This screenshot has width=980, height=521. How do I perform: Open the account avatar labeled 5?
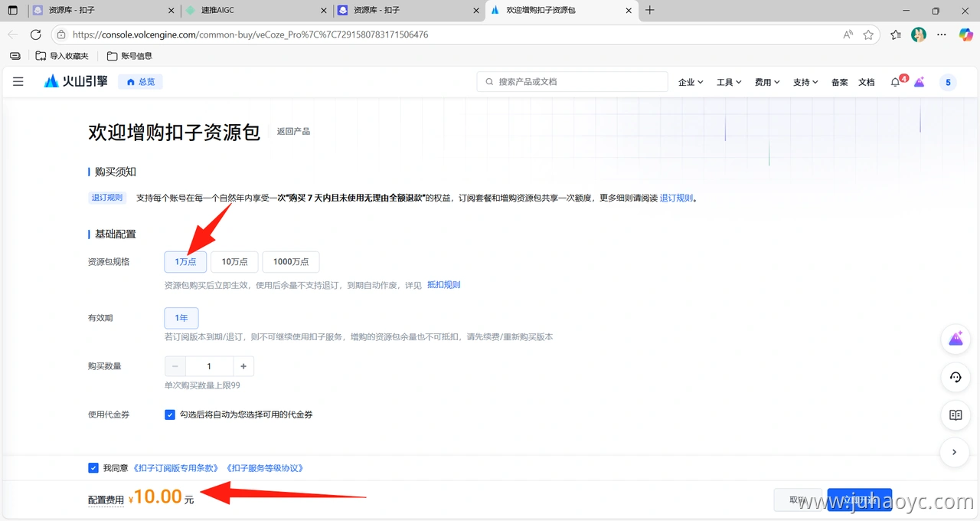948,82
